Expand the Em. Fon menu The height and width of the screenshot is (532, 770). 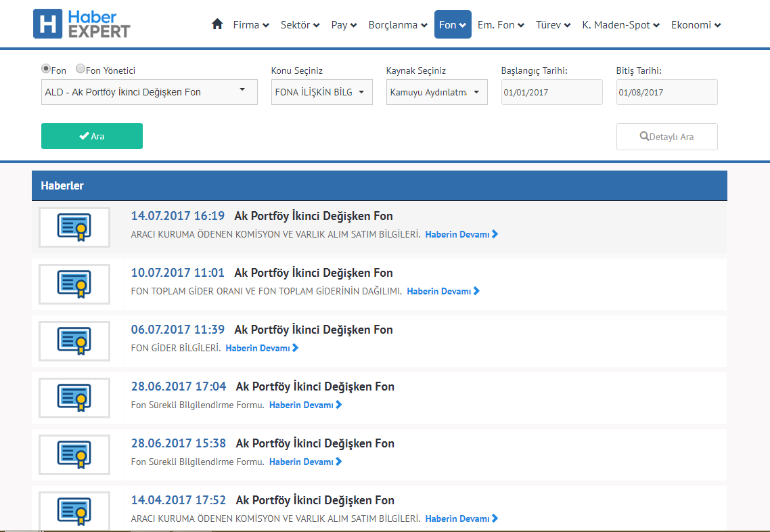[501, 24]
